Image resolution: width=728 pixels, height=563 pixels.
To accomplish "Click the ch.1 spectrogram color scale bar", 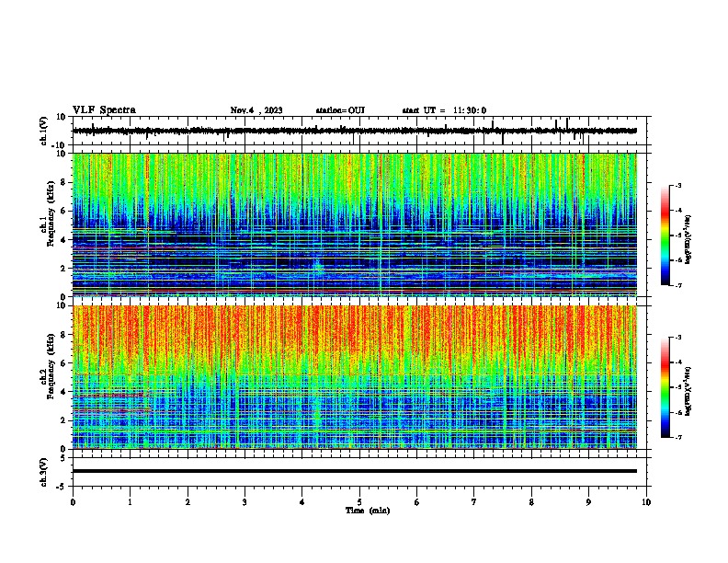I will click(665, 236).
